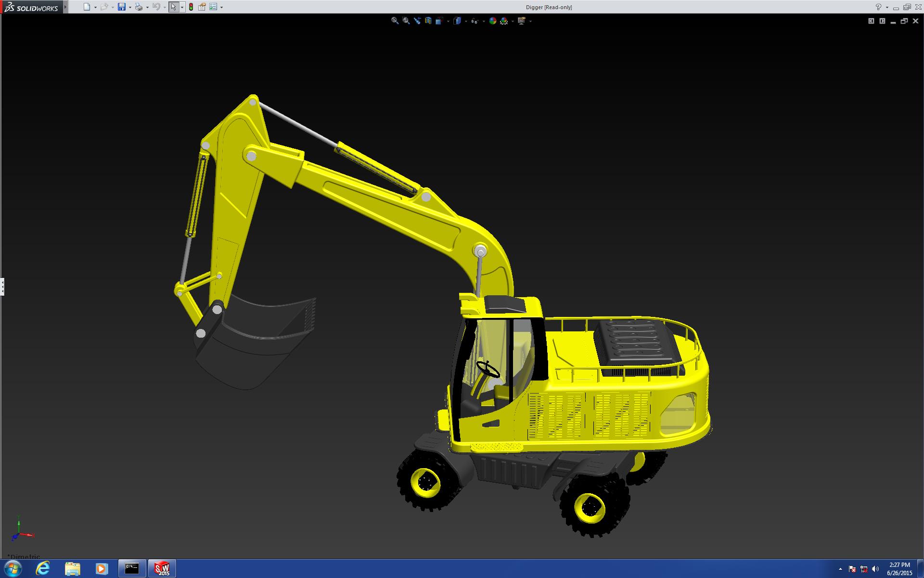This screenshot has height=578, width=924.
Task: Expand the SolidWorks menu flyout arrow
Action: click(65, 7)
